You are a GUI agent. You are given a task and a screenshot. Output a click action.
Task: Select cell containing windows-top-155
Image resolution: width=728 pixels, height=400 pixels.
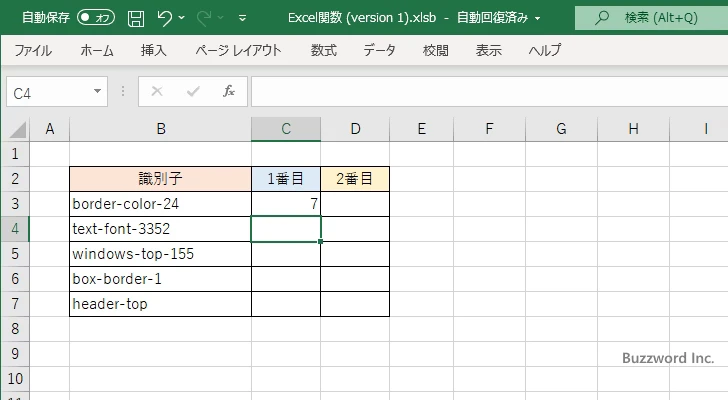click(161, 254)
